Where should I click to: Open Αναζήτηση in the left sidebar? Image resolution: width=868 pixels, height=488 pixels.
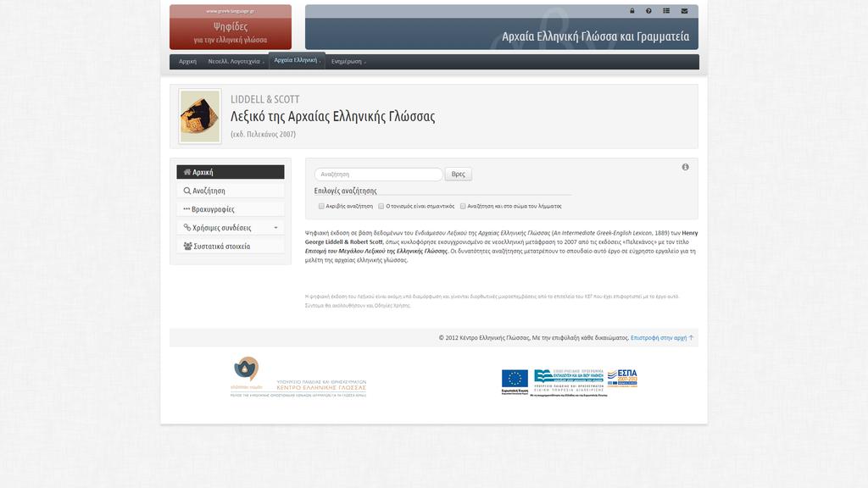click(x=231, y=191)
